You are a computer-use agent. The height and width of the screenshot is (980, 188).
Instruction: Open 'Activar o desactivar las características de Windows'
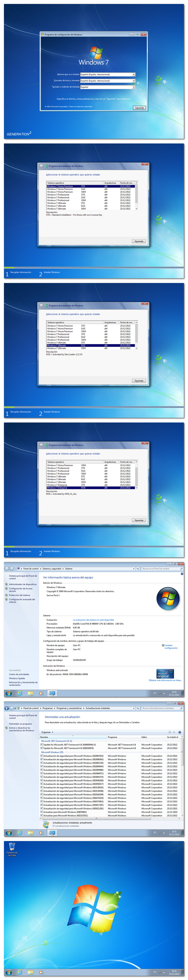coord(22,729)
